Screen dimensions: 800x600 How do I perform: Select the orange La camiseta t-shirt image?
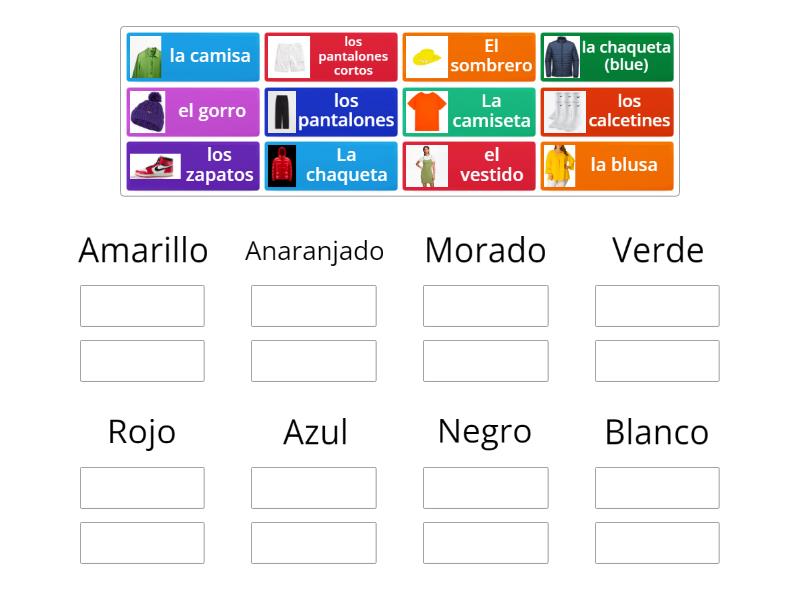469,111
